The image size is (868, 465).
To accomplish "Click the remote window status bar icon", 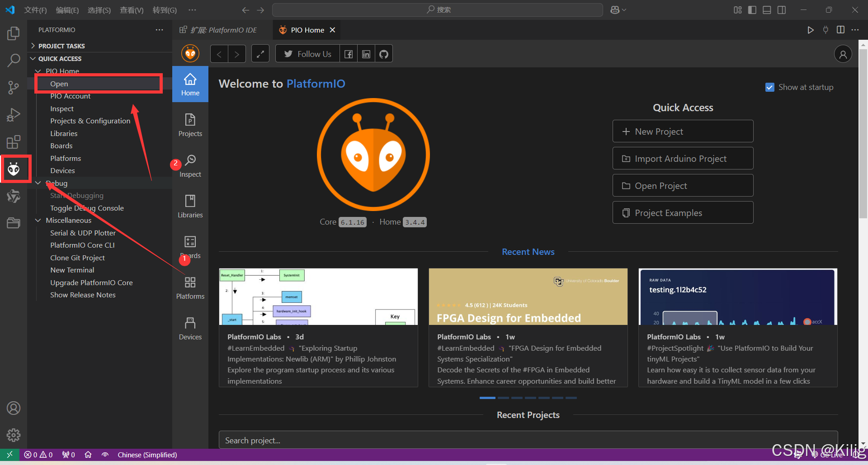I will [9, 455].
